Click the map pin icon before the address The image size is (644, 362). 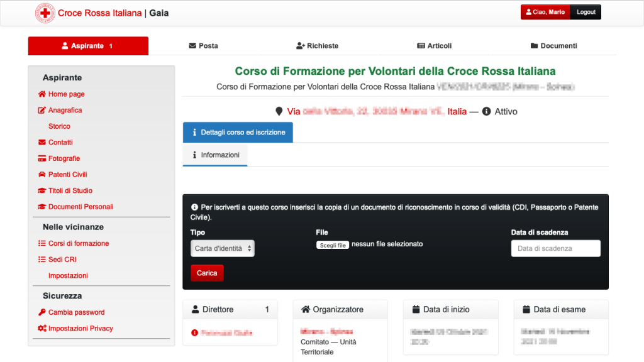(279, 111)
